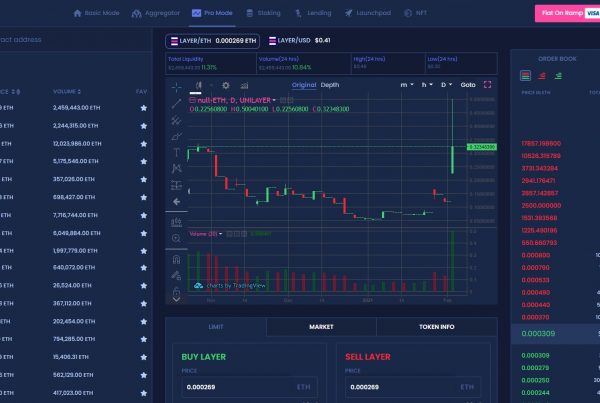Screen dimensions: 600x403
Task: Click the back arrow in chart toolbar
Action: pos(176,200)
